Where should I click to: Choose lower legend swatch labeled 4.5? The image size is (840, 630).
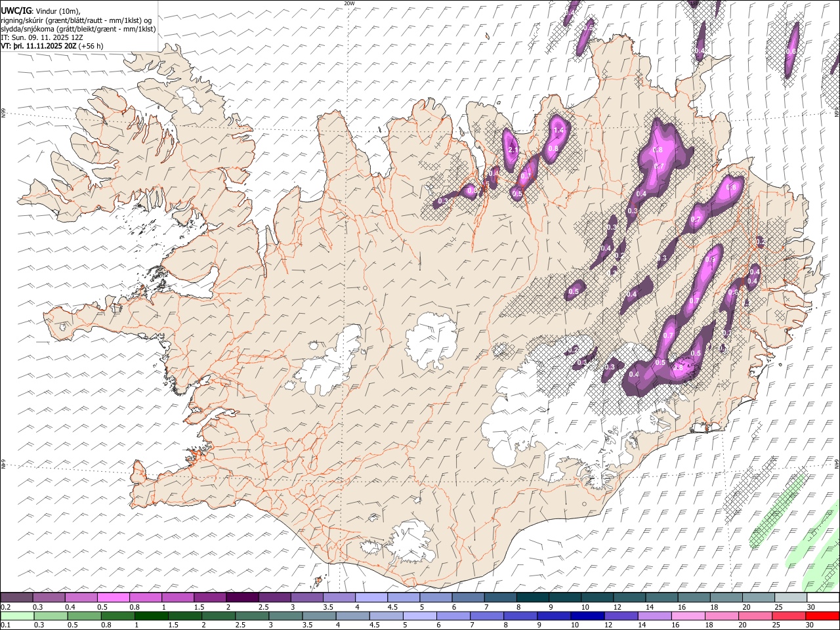click(x=386, y=616)
